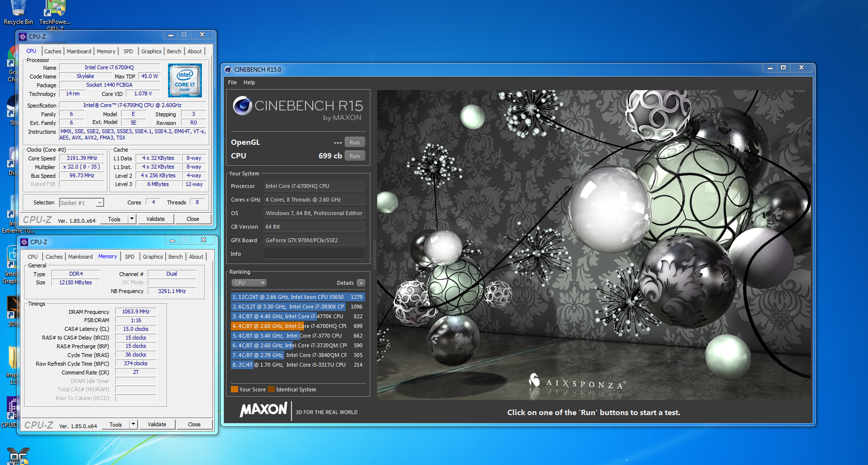Select ranking row Core i5-3317U

298,365
